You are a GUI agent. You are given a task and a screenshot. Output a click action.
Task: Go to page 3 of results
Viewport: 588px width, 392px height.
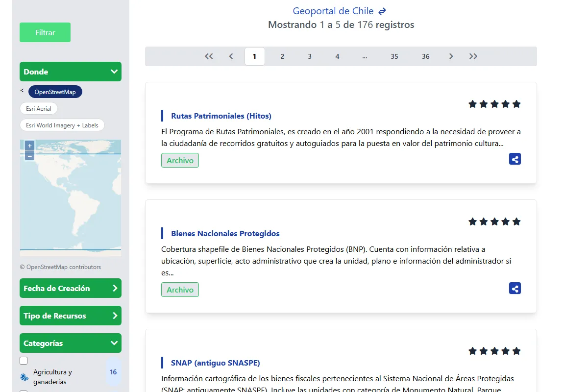(310, 56)
